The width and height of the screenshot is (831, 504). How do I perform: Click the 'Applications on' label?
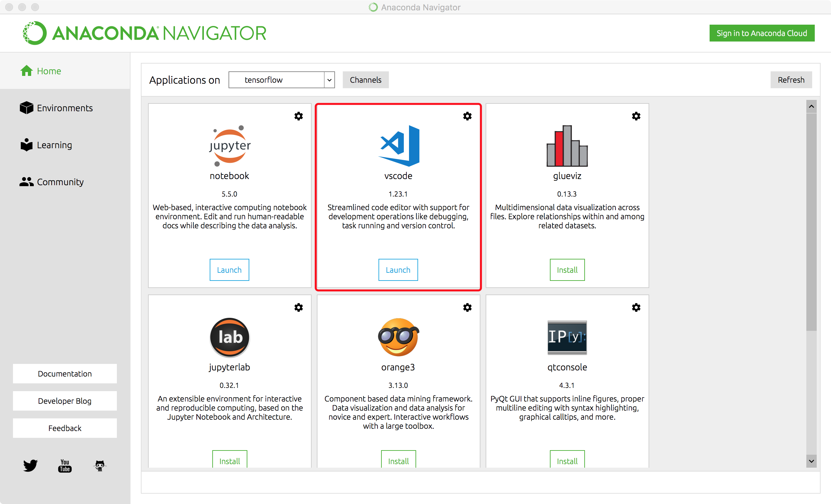coord(184,80)
